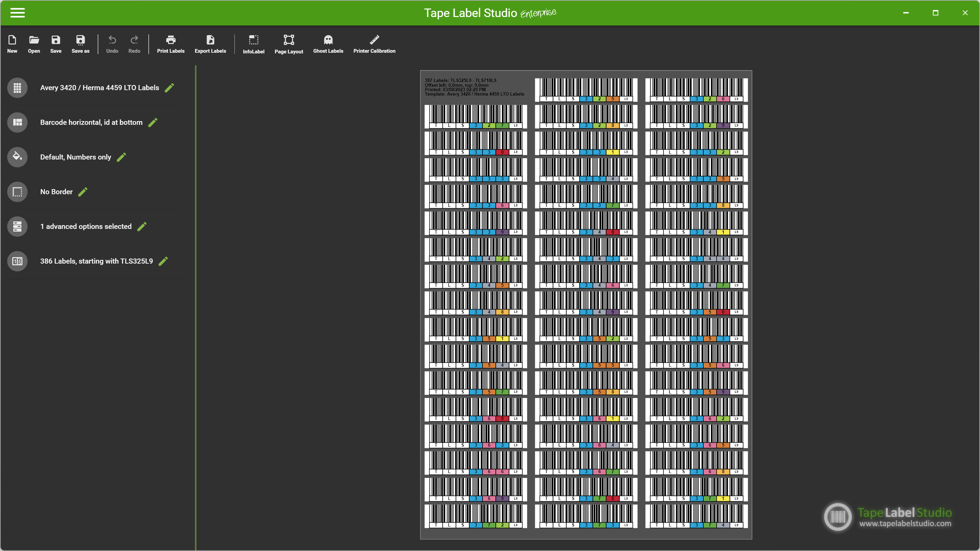
Task: Edit Barcode horizontal layout with pencil
Action: point(153,122)
